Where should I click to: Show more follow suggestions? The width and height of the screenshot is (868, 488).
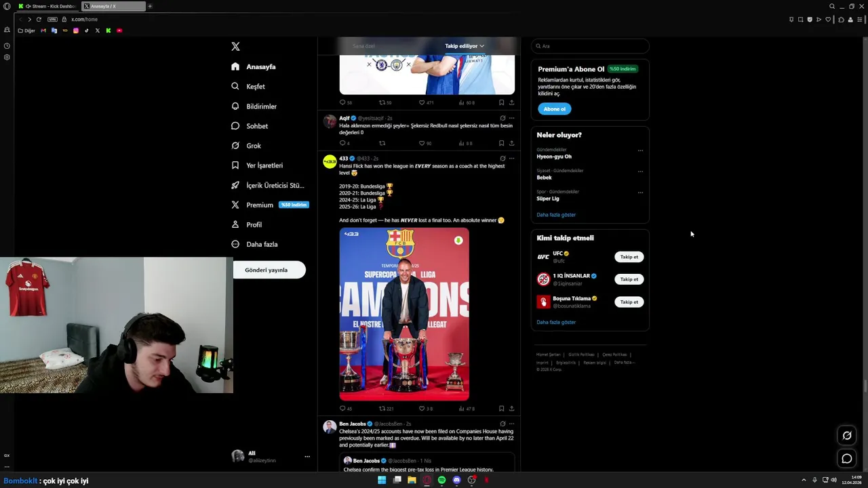tap(556, 322)
